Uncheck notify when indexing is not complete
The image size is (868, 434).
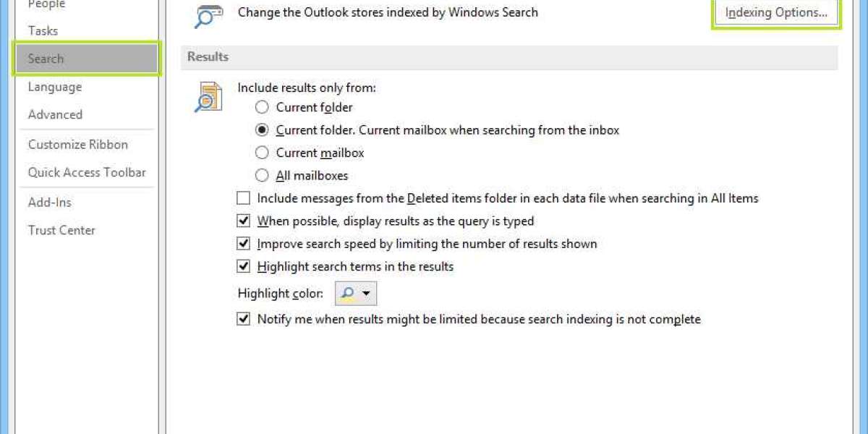[x=244, y=319]
